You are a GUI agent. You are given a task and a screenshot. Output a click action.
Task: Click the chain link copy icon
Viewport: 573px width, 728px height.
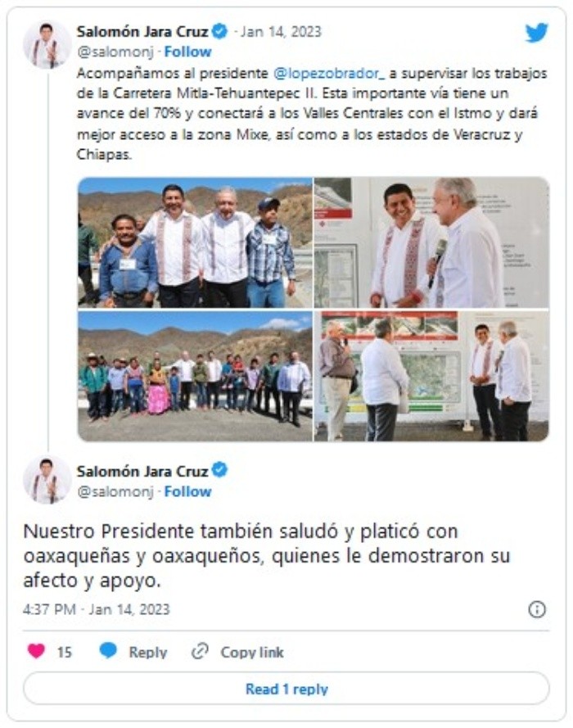point(200,651)
